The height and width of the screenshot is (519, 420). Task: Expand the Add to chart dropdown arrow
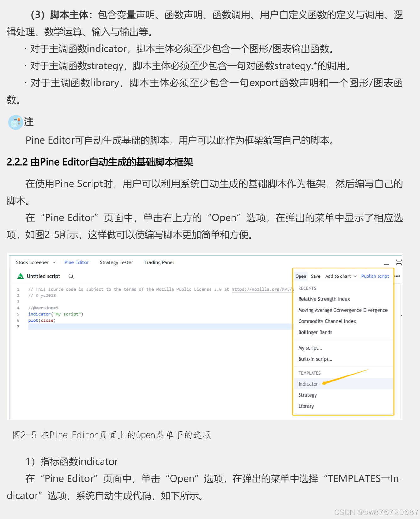(x=355, y=276)
